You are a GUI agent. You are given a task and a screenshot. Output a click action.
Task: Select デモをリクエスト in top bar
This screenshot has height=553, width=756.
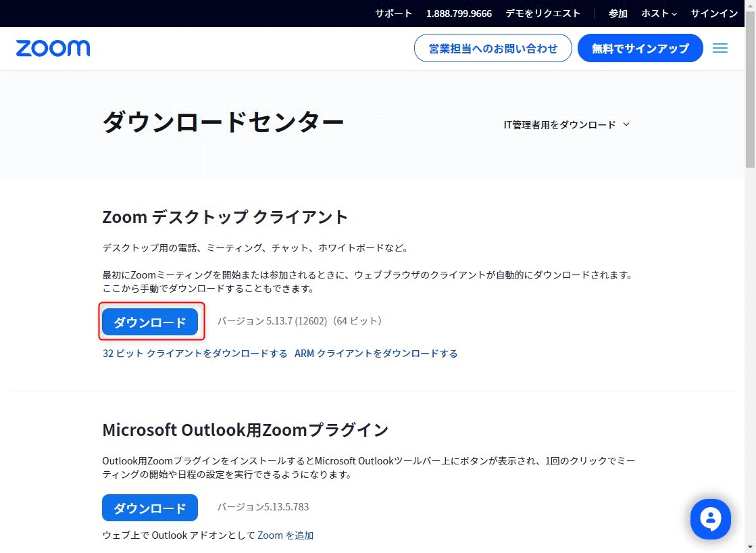(543, 14)
